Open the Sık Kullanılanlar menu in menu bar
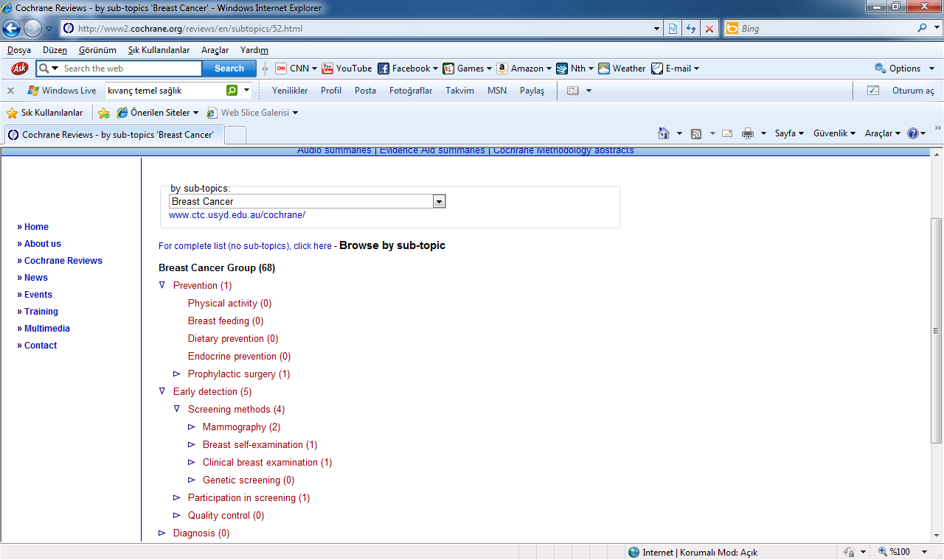The image size is (944, 560). point(159,50)
